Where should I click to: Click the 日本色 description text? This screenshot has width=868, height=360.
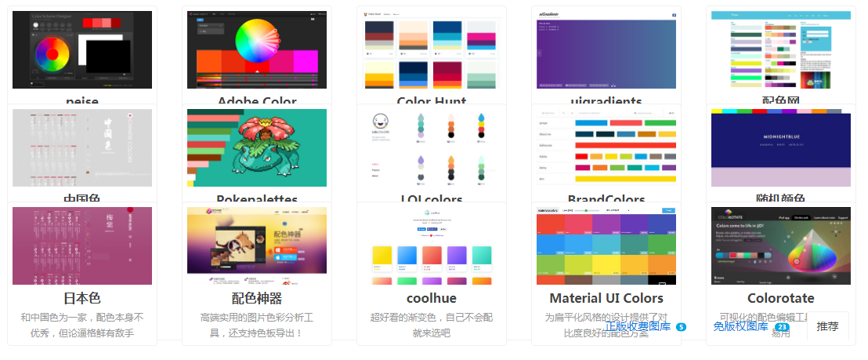click(x=82, y=325)
